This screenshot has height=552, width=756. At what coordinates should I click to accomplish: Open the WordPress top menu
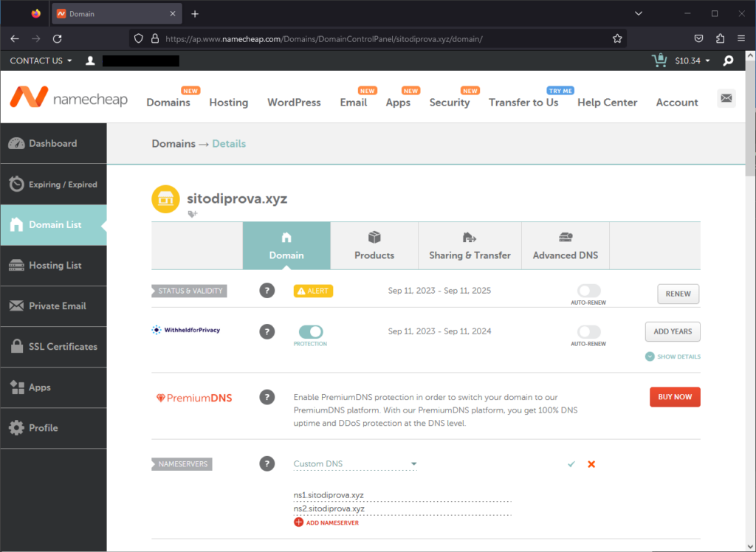pos(294,102)
